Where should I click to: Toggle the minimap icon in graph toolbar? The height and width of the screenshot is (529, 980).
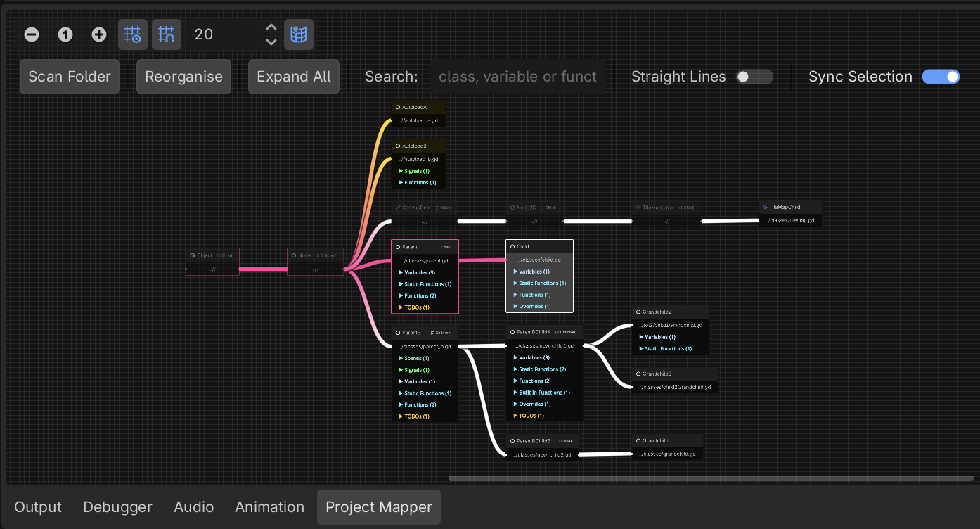pyautogui.click(x=299, y=34)
